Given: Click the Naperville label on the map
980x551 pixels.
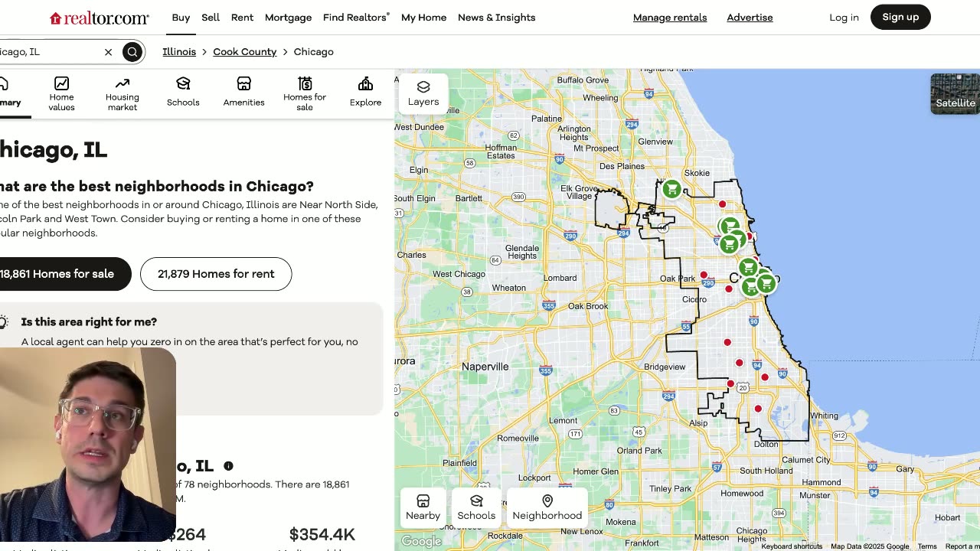Looking at the screenshot, I should (485, 367).
